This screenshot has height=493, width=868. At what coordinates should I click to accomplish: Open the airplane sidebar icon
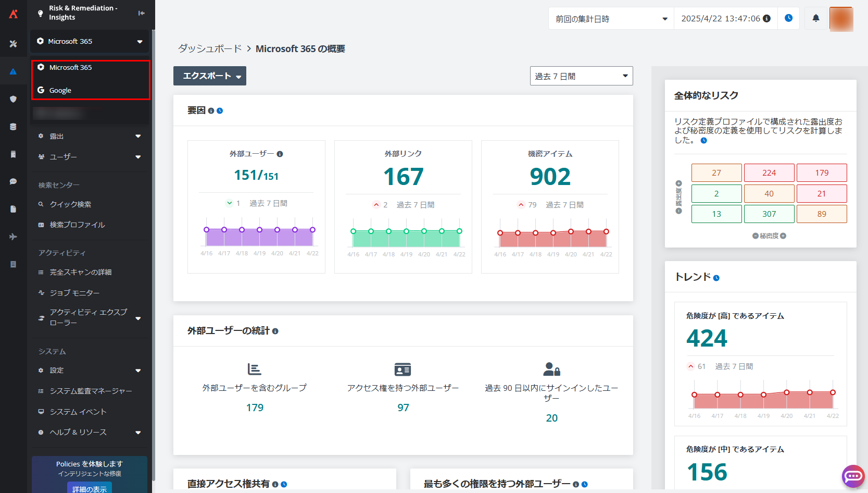point(14,237)
